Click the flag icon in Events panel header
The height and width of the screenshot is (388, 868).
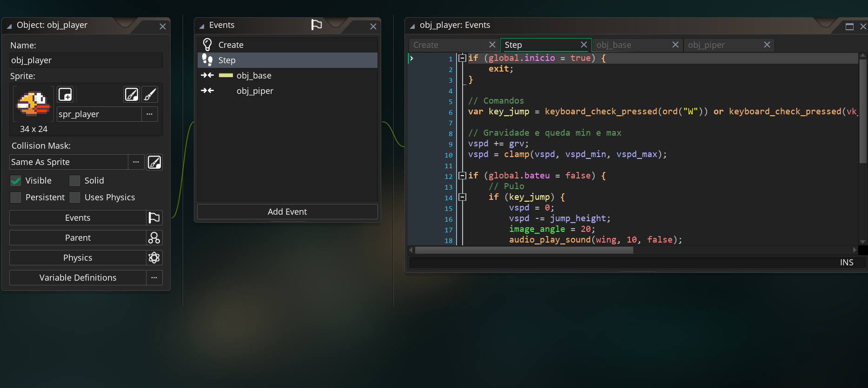[x=316, y=25]
